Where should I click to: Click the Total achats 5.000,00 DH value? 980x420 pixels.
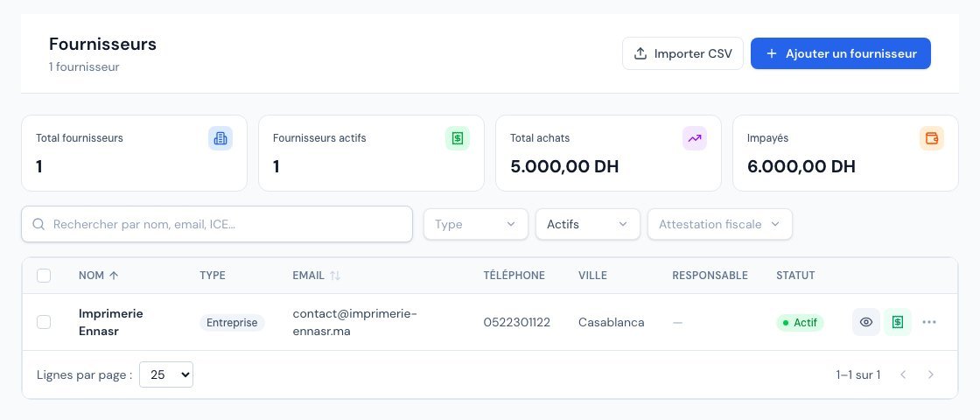[564, 167]
